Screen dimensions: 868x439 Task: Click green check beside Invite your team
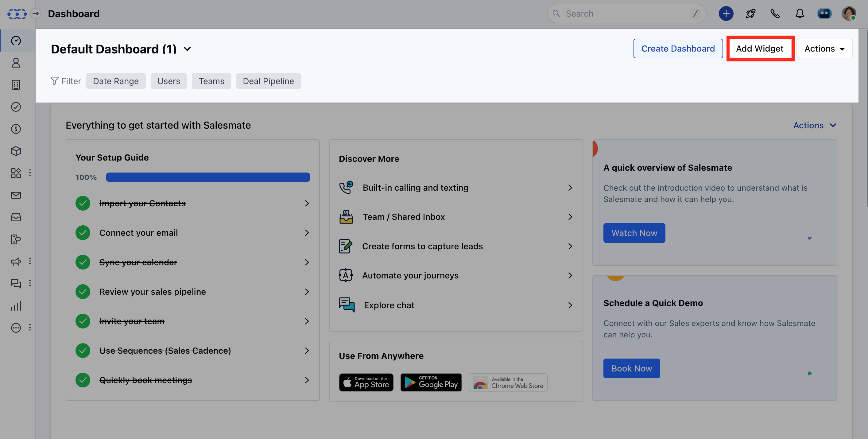[83, 321]
